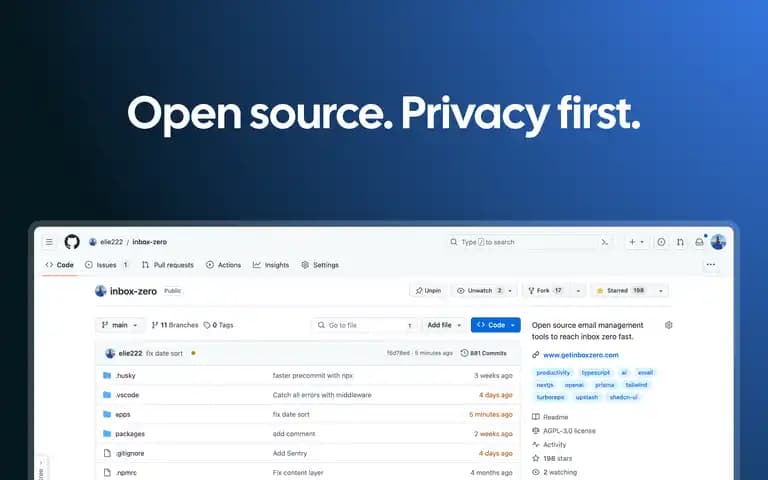Open the 11 Branches link
Image resolution: width=768 pixels, height=480 pixels.
tap(175, 325)
